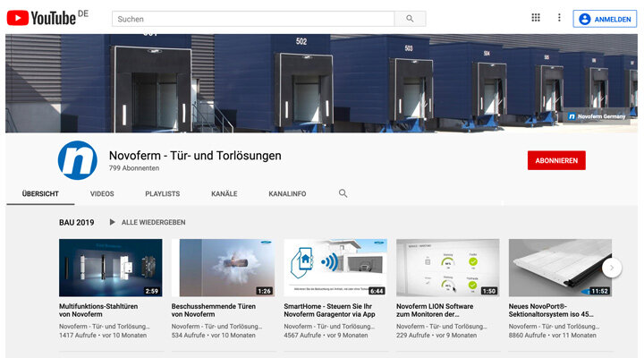Open the YouTube apps grid
Viewport: 644px width, 358px height.
pyautogui.click(x=536, y=18)
